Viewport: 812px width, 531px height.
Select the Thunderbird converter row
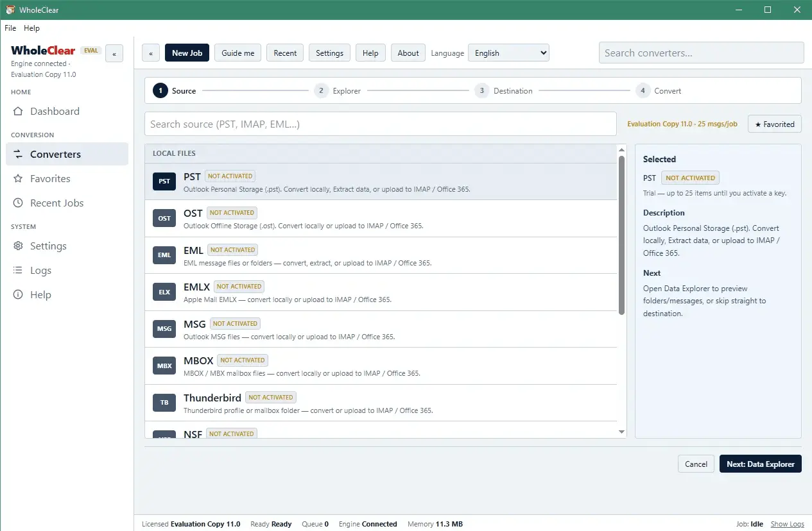pos(381,403)
